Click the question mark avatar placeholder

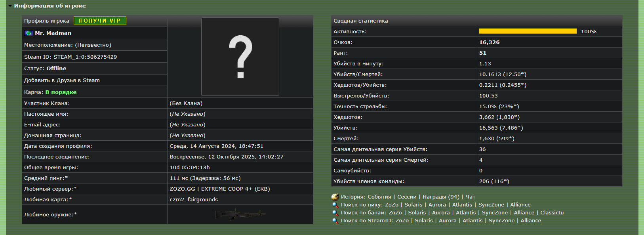click(x=240, y=56)
